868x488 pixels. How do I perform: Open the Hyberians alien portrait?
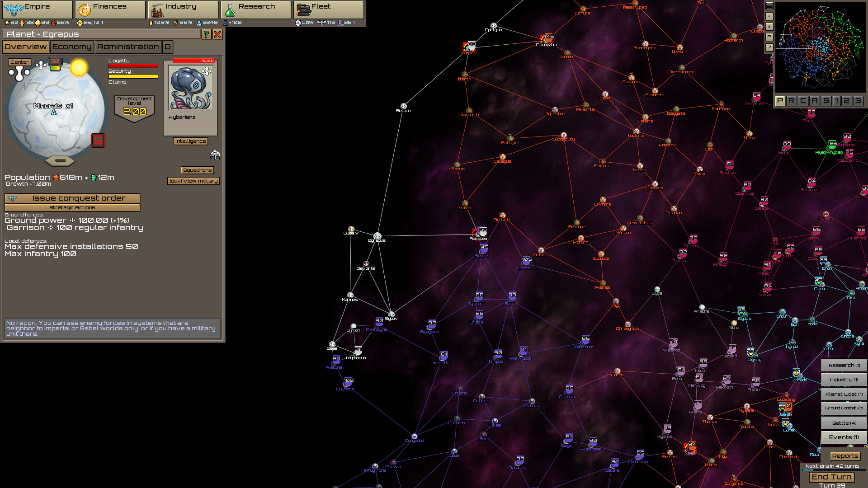(x=190, y=88)
